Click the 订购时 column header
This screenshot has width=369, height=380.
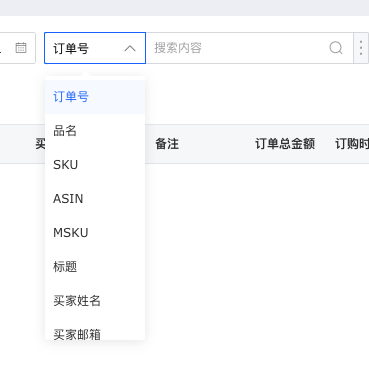click(x=352, y=144)
